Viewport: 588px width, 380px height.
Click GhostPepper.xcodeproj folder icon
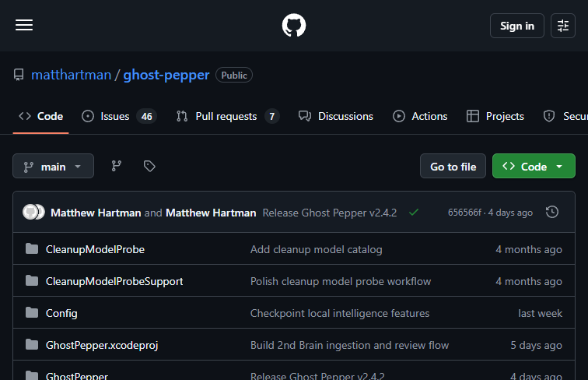32,344
